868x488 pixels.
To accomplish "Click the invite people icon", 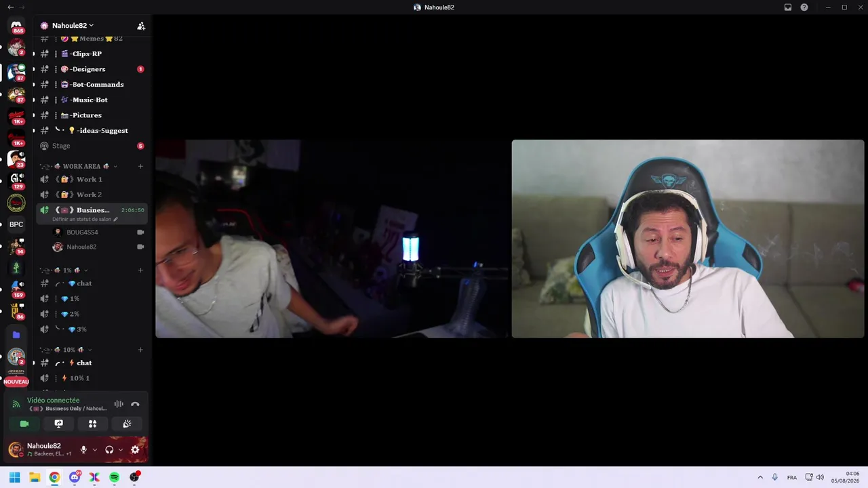I will click(141, 26).
